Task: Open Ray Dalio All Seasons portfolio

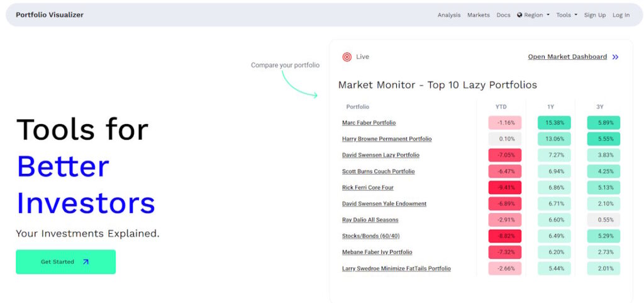Action: tap(370, 220)
